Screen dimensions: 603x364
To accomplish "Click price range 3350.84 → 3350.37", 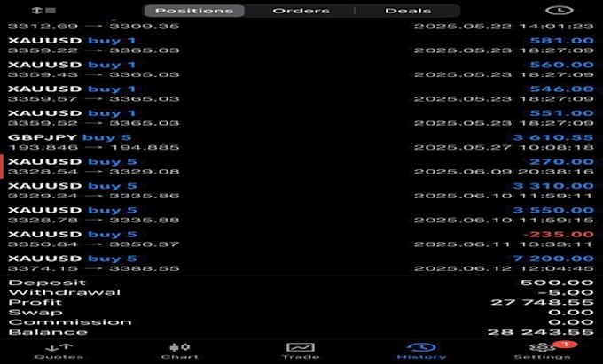I will pos(93,244).
